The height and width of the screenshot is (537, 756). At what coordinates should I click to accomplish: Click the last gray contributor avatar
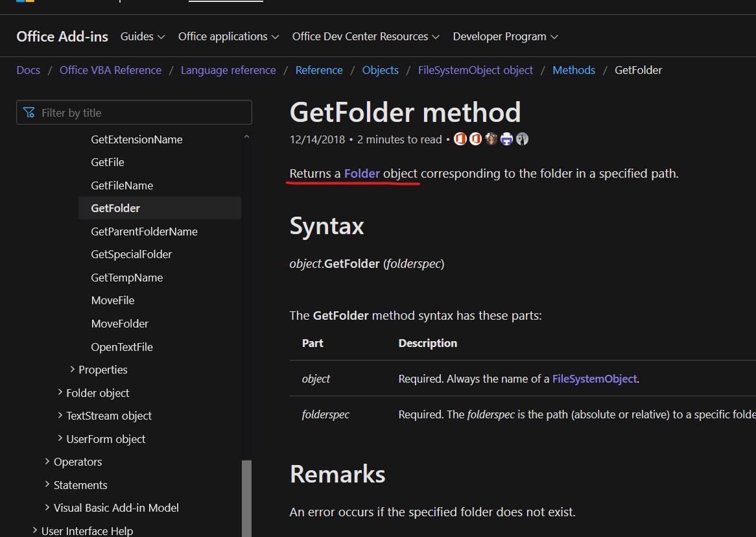(x=522, y=139)
